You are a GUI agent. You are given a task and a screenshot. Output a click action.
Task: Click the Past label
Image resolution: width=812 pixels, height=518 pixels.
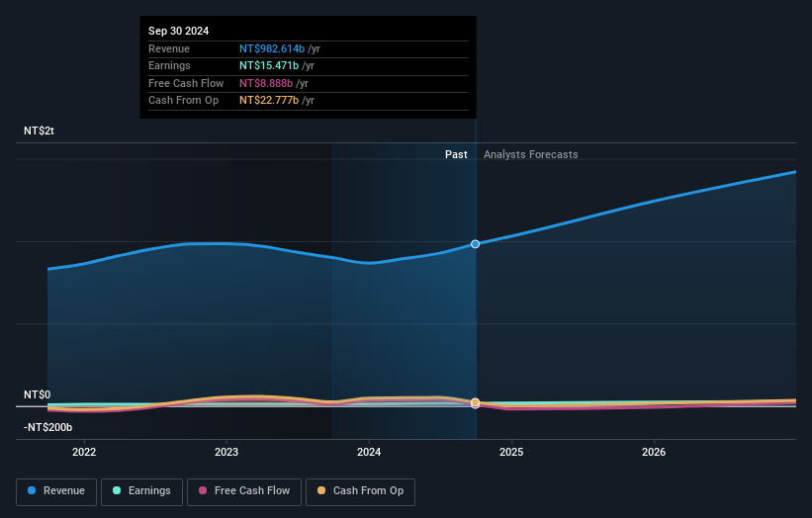point(456,154)
